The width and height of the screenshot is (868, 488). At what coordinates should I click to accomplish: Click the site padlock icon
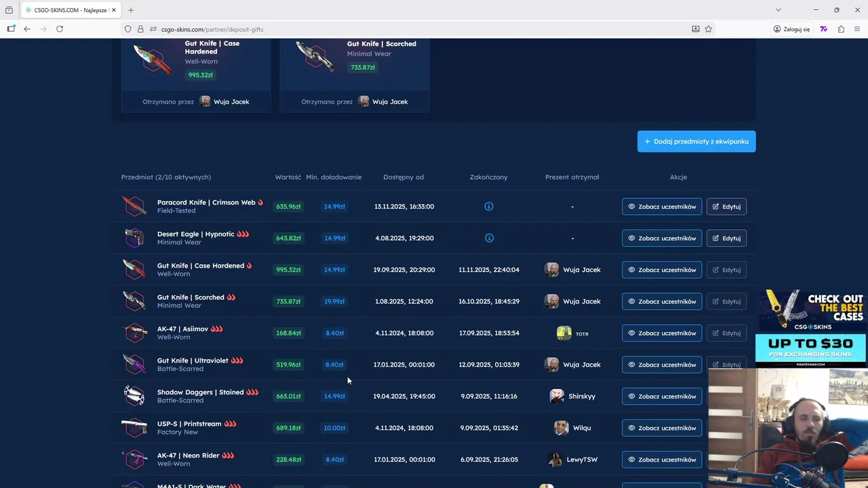pos(140,29)
